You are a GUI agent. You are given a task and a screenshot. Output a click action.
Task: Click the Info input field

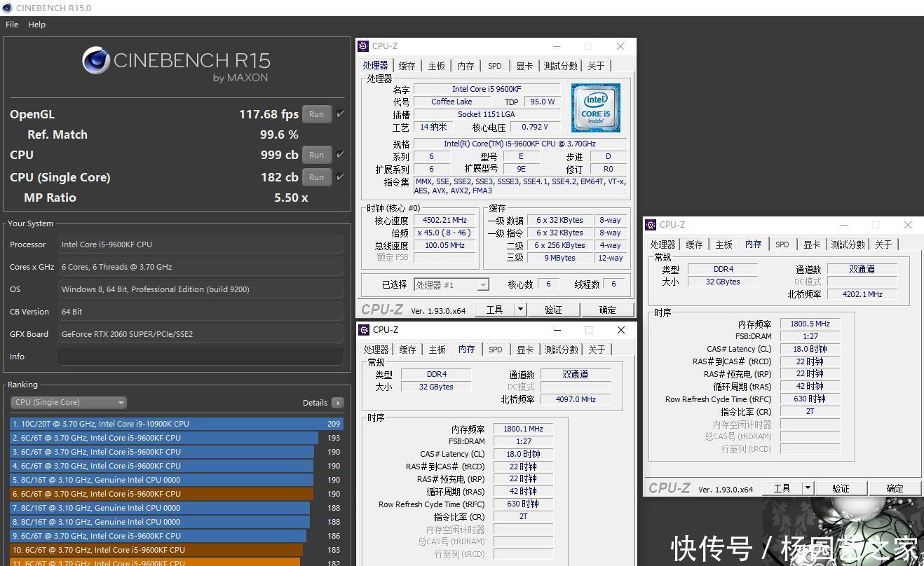[201, 357]
